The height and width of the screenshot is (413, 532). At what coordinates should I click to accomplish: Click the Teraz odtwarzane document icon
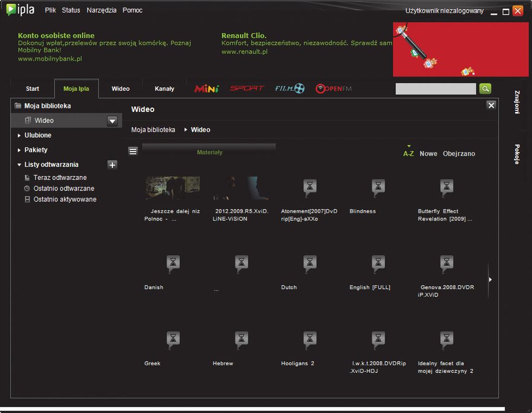pos(27,178)
